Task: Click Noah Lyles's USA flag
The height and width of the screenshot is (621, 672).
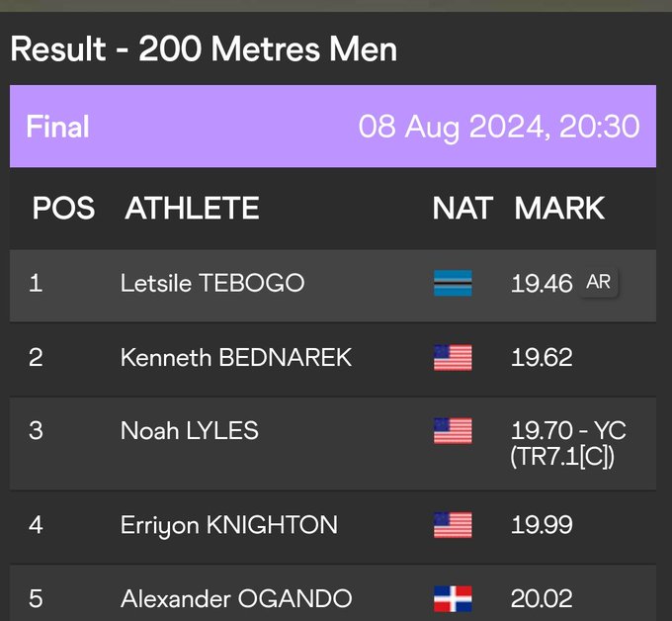Action: pyautogui.click(x=453, y=430)
